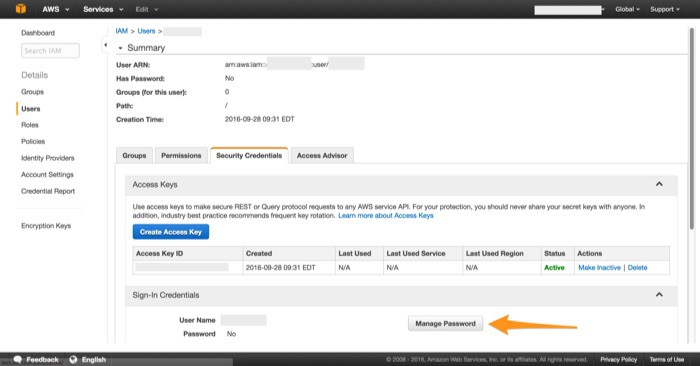Delete the access key
The height and width of the screenshot is (366, 700).
point(638,267)
